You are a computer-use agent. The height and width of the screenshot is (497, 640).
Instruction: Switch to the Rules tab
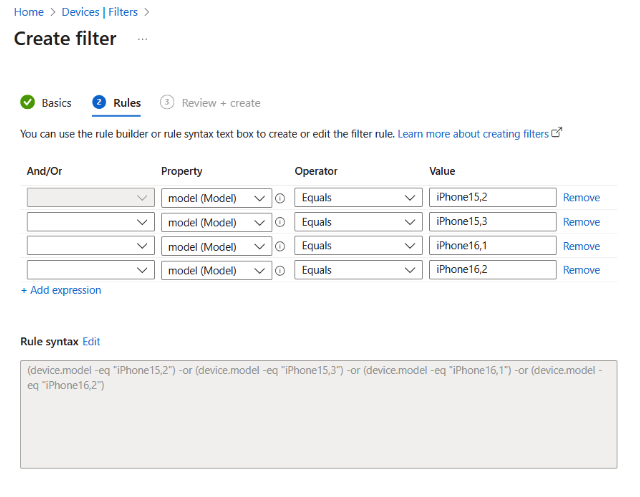[x=126, y=103]
